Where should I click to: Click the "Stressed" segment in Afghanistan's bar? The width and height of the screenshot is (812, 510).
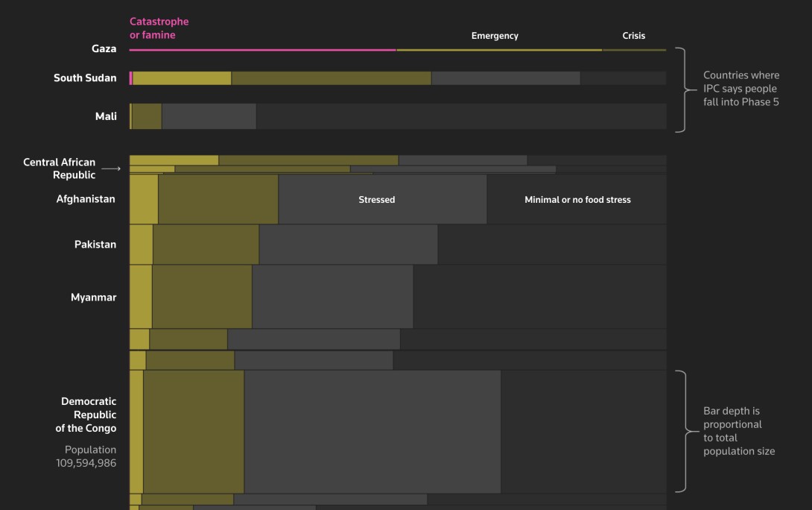point(377,200)
